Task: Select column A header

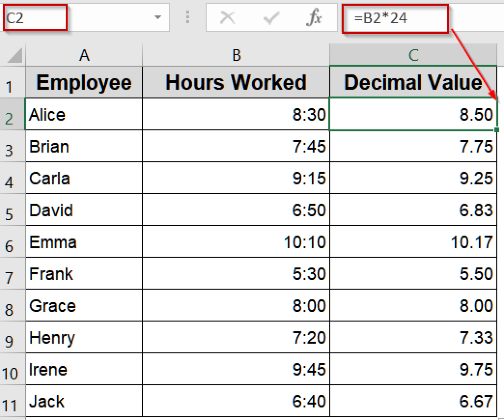Action: click(84, 55)
